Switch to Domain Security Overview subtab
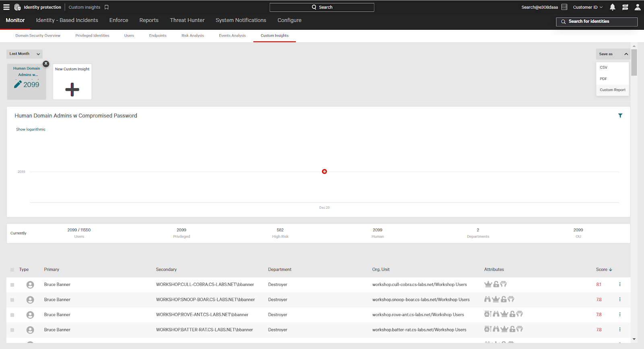Image resolution: width=644 pixels, height=349 pixels. pyautogui.click(x=38, y=36)
